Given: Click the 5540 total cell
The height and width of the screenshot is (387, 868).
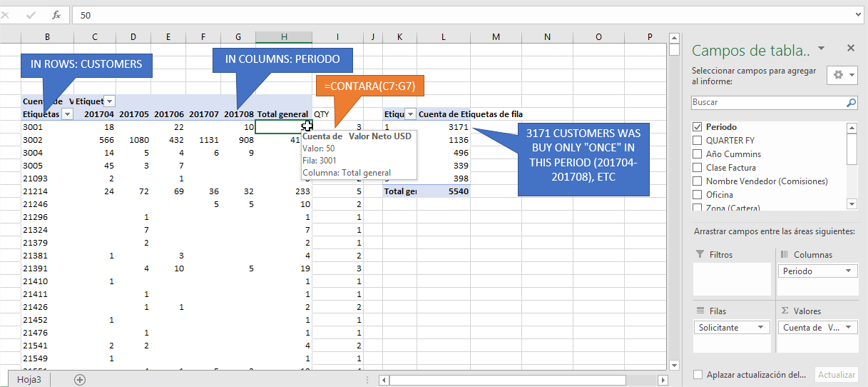Looking at the screenshot, I should pos(444,191).
